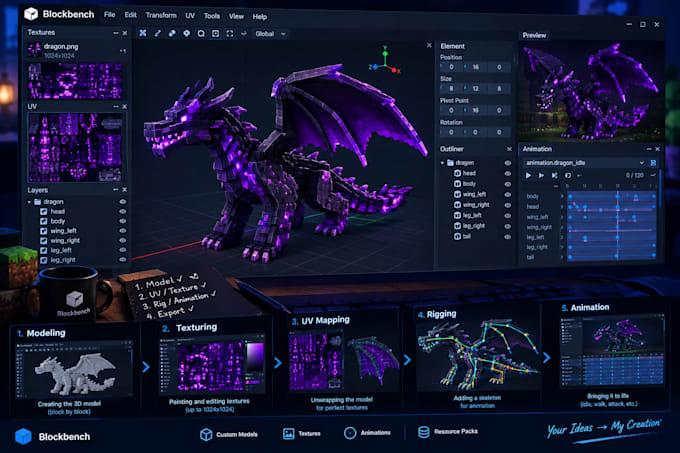Select the Move tool with crossed arrows
This screenshot has height=453, width=680.
143,33
